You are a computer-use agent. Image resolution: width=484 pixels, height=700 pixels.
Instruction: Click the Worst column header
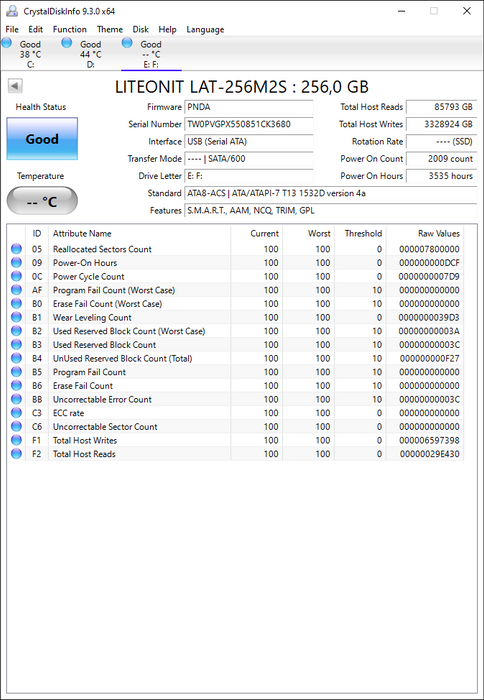click(309, 233)
